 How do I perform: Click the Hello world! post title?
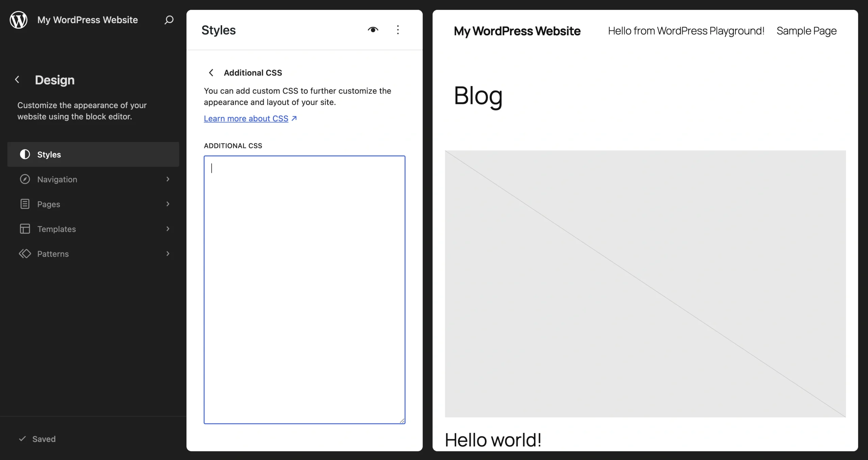click(x=493, y=440)
